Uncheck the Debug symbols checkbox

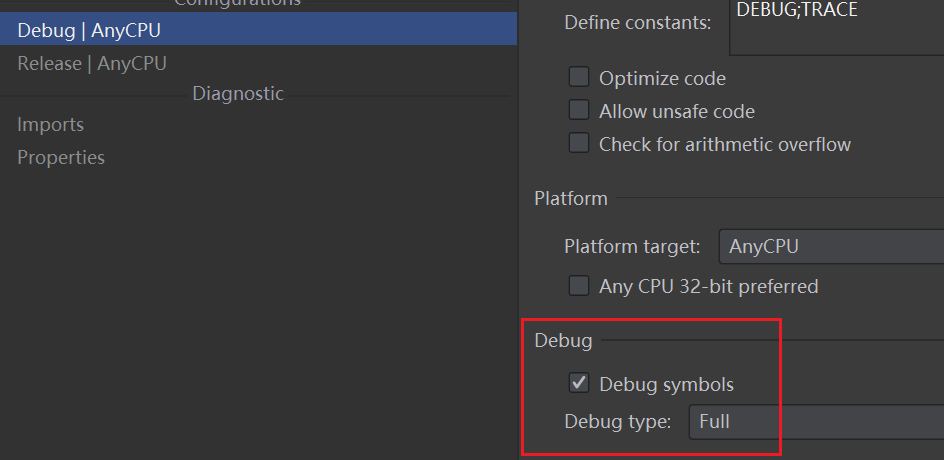pyautogui.click(x=579, y=383)
